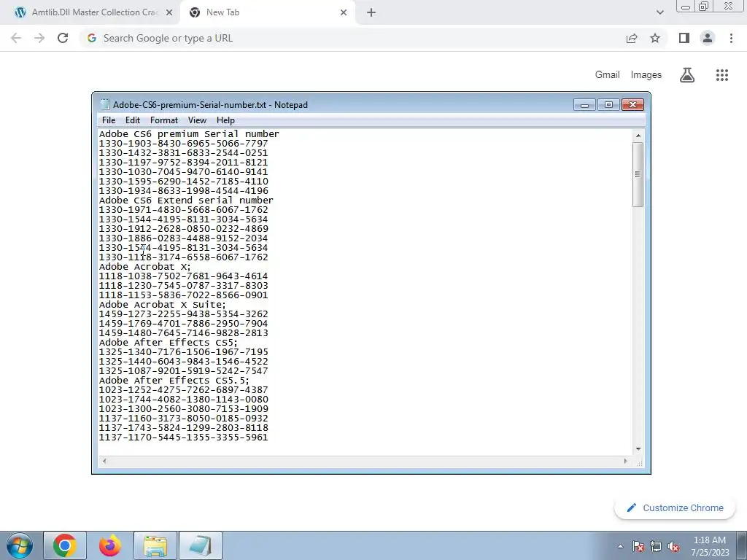Click the share page icon in address bar
The width and height of the screenshot is (747, 560).
632,38
